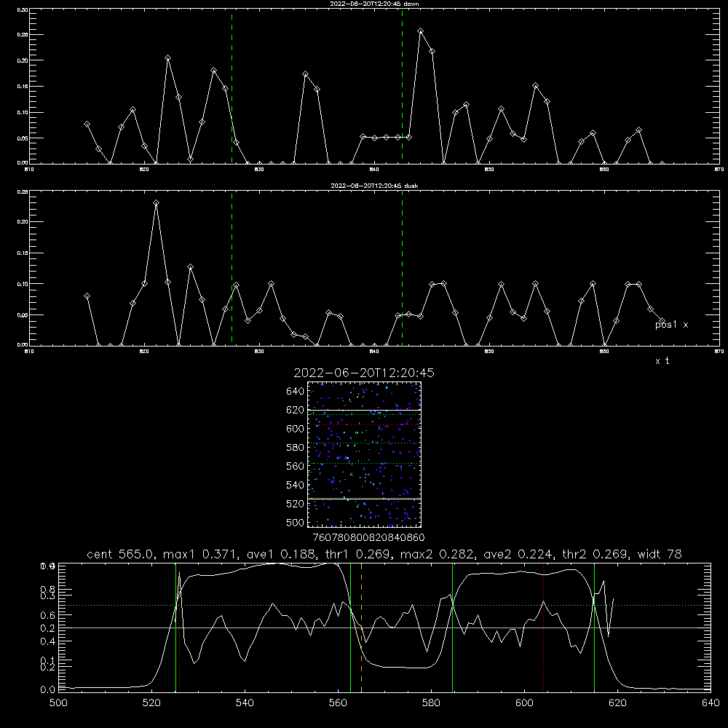Click the red dotted line in scatter image

pyautogui.click(x=364, y=425)
